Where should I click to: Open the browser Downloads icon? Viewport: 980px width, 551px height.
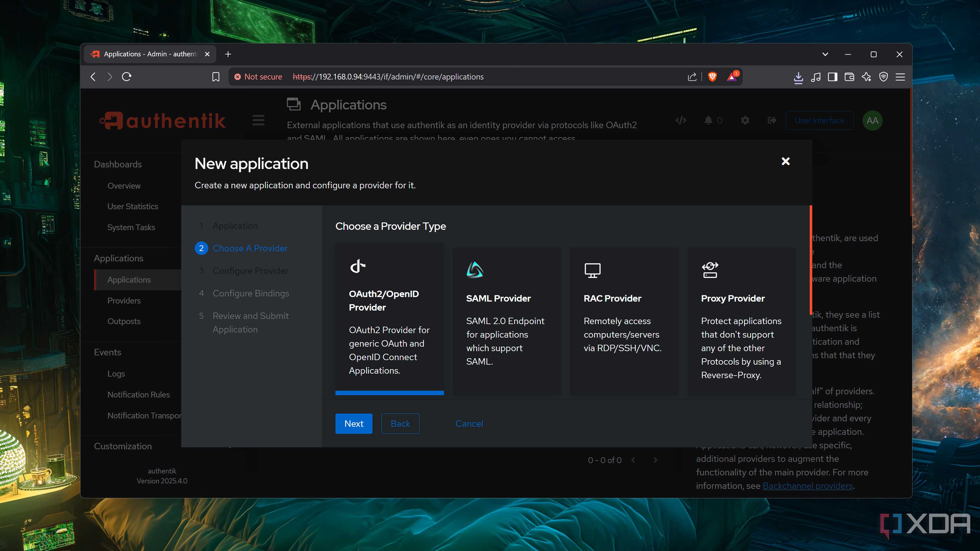(x=798, y=77)
